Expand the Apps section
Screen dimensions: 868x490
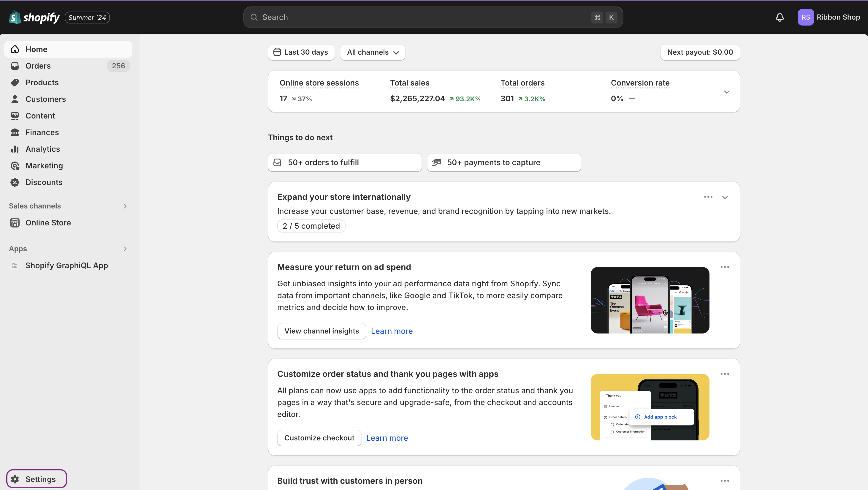[125, 249]
